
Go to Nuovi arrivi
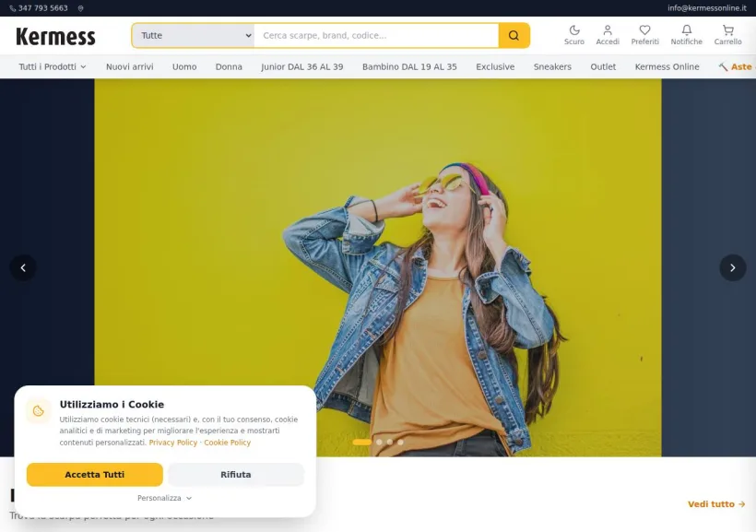pos(130,66)
